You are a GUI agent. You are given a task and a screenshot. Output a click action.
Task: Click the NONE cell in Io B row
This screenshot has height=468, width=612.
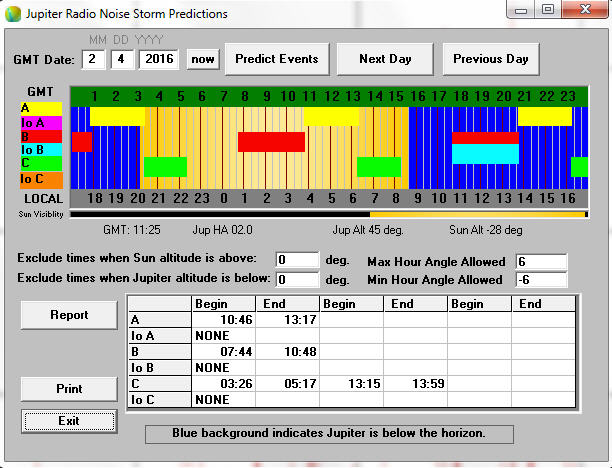pyautogui.click(x=224, y=368)
